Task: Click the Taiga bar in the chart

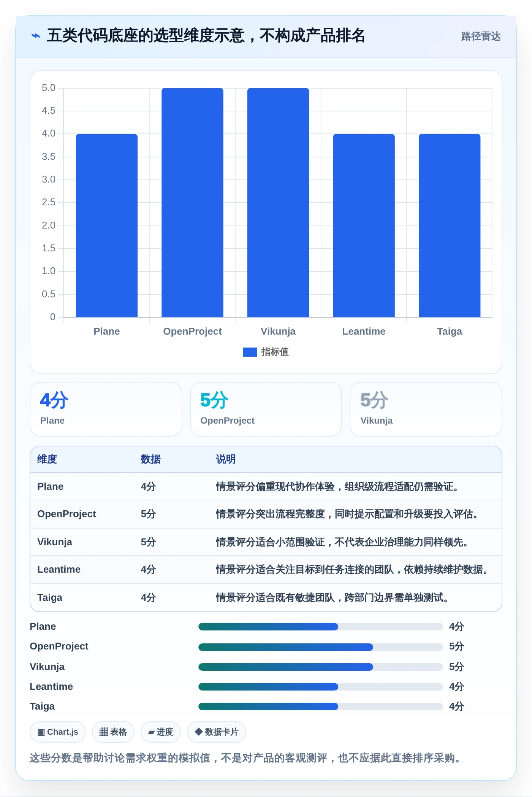Action: coord(450,225)
